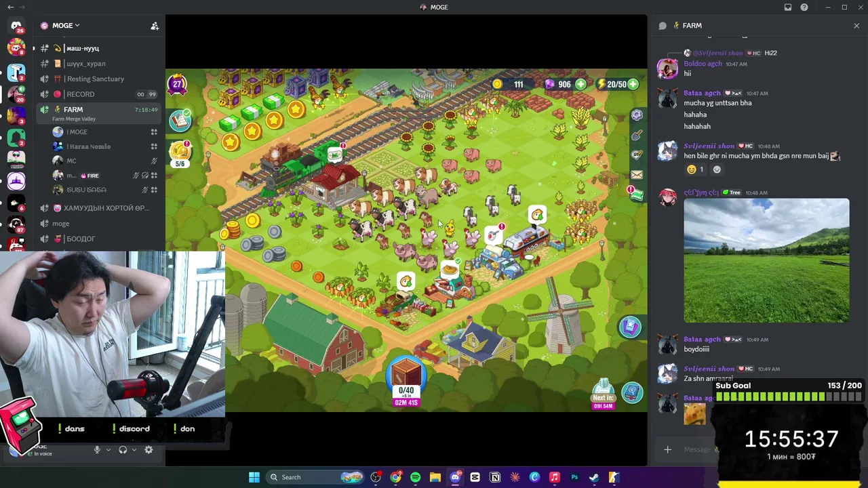Open Discord user settings gear
The height and width of the screenshot is (488, 868).
(149, 450)
